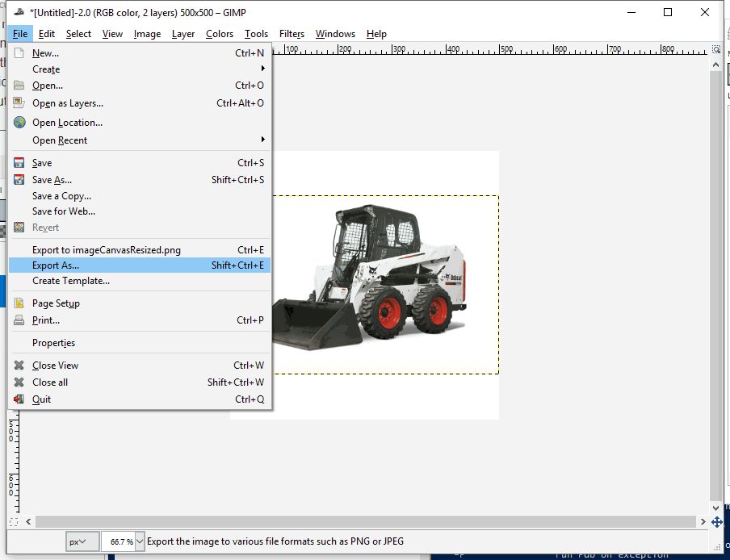
Task: Choose Close all menu entry
Action: (x=139, y=382)
